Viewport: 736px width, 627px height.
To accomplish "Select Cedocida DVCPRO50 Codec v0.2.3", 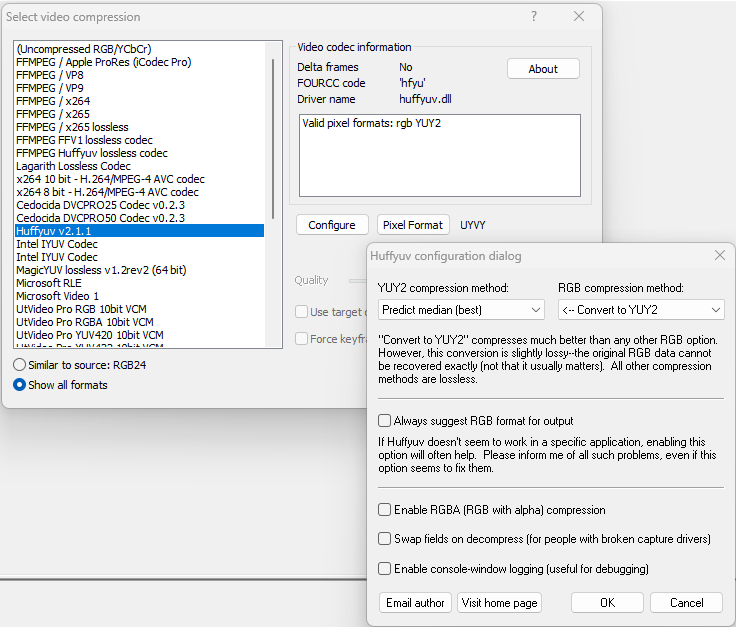I will [x=139, y=218].
